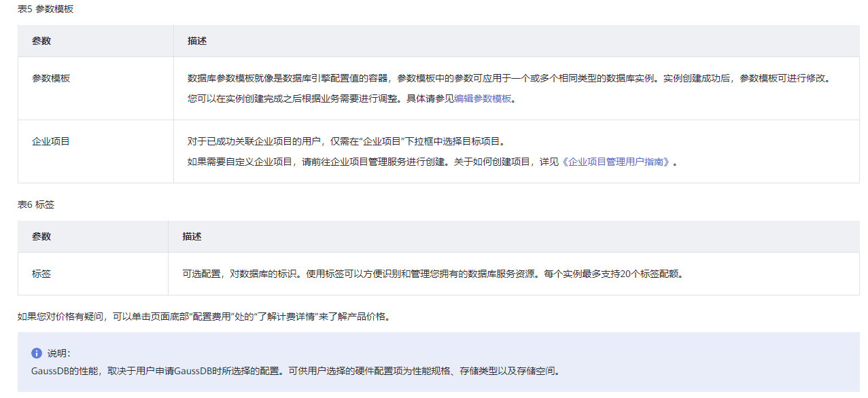Click the line starting 数据库参数模板就像是
The image size is (868, 398).
pos(510,78)
